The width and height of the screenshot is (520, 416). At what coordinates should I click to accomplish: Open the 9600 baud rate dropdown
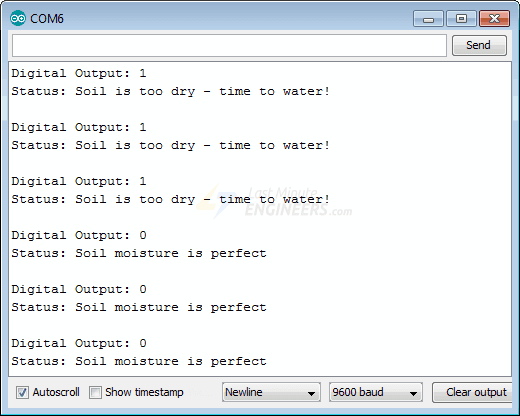coord(376,392)
